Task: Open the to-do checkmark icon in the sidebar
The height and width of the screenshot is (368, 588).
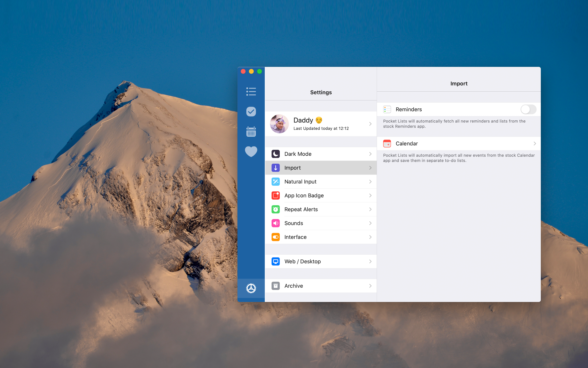Action: tap(251, 111)
